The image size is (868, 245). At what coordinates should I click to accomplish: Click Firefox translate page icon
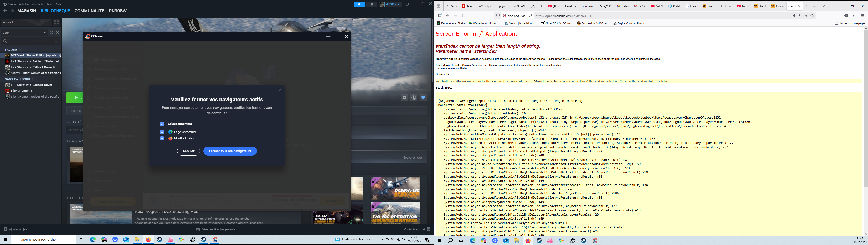coord(806,16)
